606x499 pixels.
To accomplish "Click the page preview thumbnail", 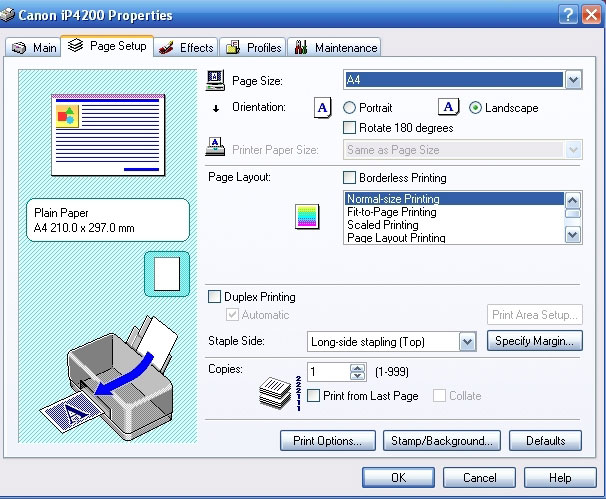I will pyautogui.click(x=108, y=135).
